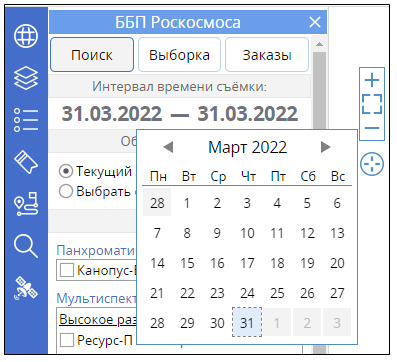
Task: Switch to the Заказы tab
Action: 267,55
